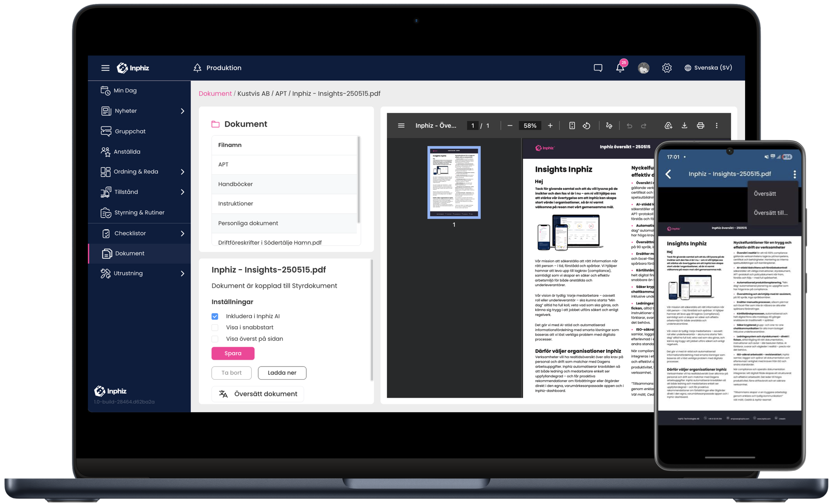Click the hamburger menu beside Inphiz logo

coord(105,68)
